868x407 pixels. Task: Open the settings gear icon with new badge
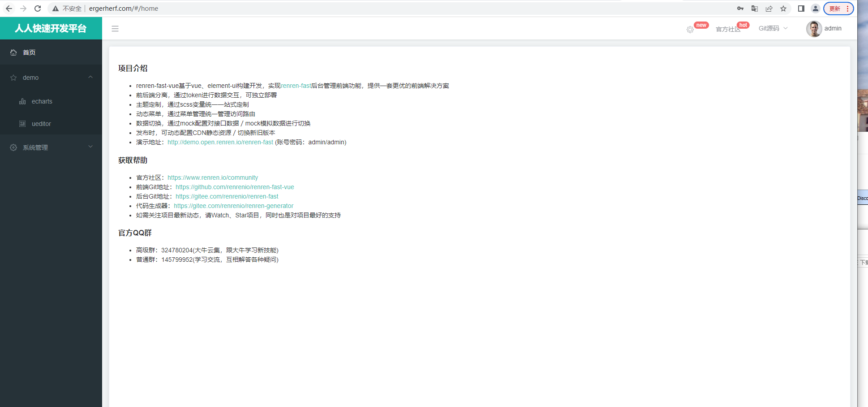click(690, 30)
